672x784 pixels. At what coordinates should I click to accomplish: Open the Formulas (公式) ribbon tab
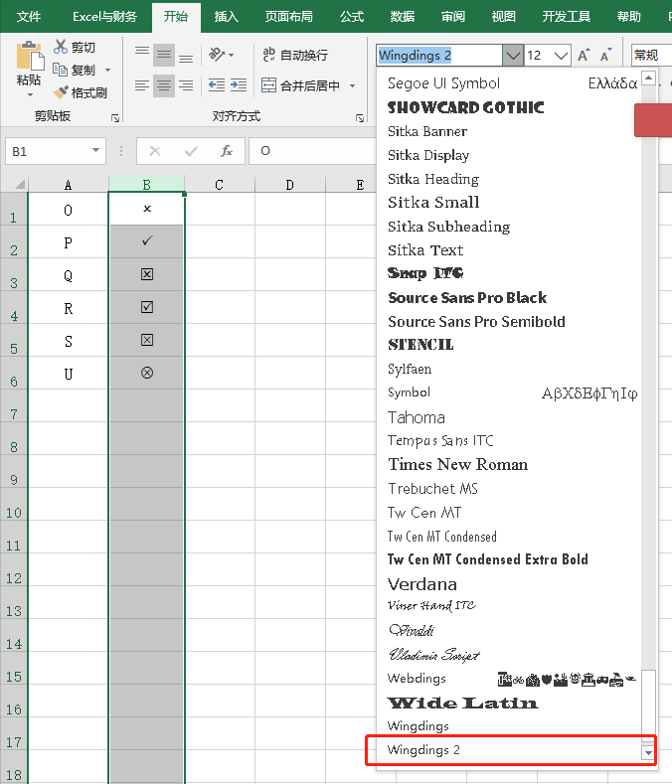pos(351,17)
